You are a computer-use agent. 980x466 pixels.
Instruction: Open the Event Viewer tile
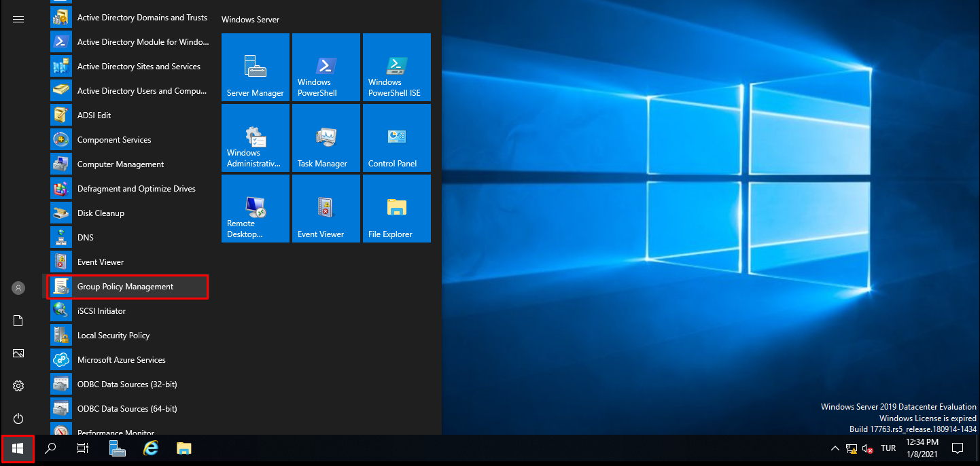pos(326,209)
